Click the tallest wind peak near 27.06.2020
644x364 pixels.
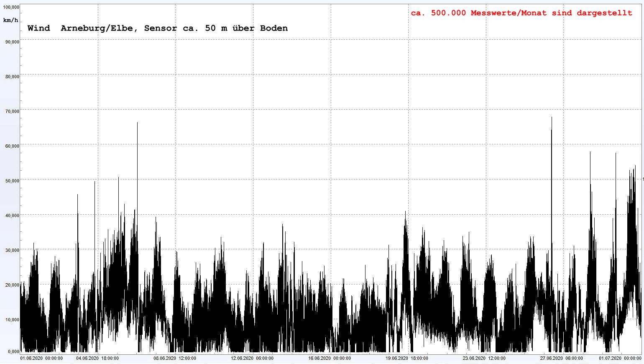coord(552,118)
